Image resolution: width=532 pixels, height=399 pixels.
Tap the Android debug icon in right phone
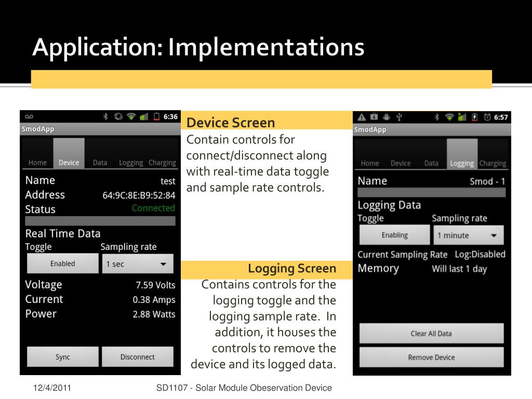[x=387, y=117]
